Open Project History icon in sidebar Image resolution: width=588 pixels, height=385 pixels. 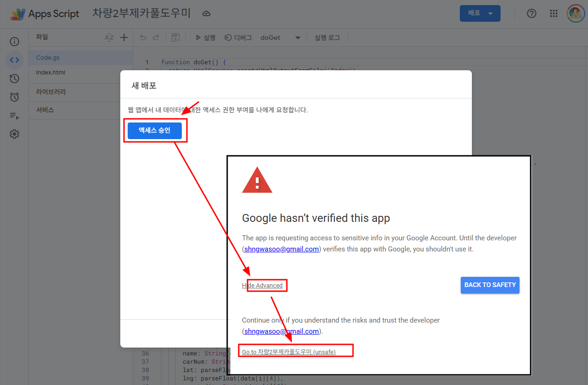point(14,79)
